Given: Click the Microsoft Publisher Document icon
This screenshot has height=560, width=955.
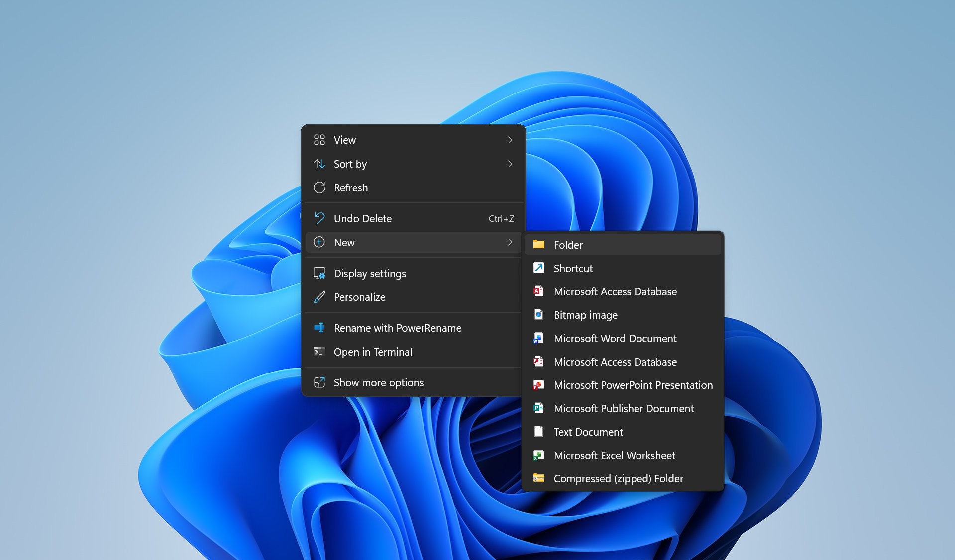Looking at the screenshot, I should [x=538, y=408].
